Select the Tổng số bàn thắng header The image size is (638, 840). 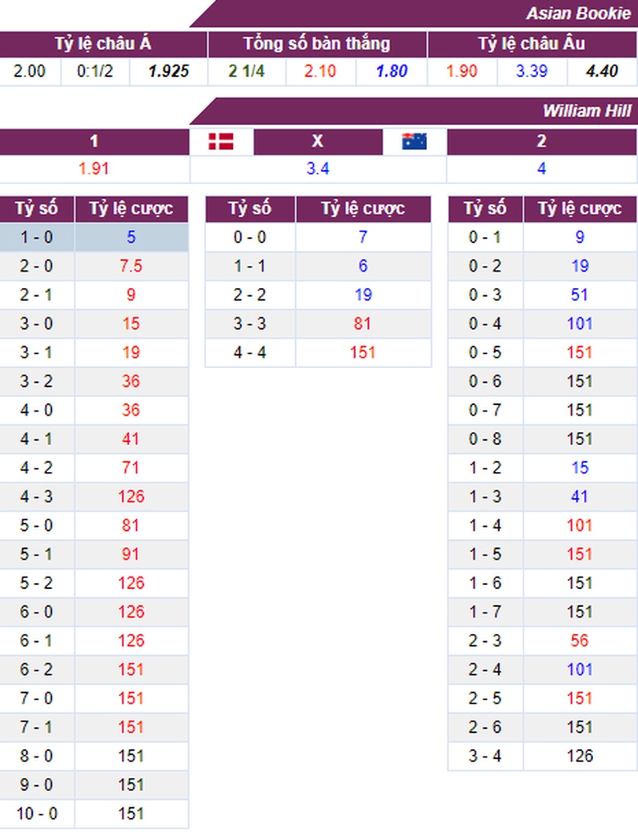coord(317,44)
